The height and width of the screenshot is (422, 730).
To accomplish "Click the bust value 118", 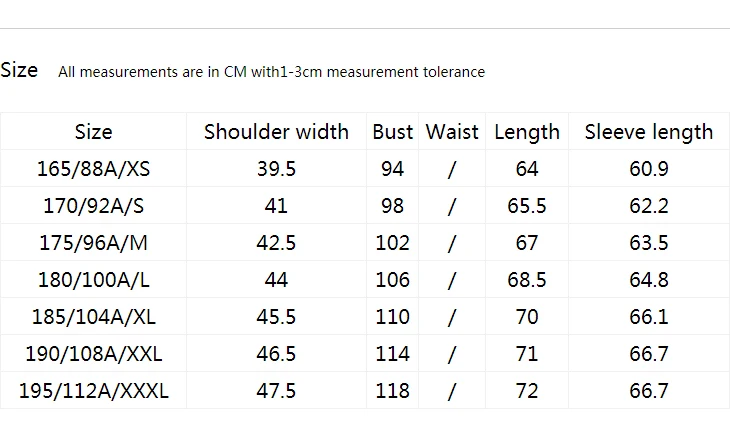I will [392, 391].
